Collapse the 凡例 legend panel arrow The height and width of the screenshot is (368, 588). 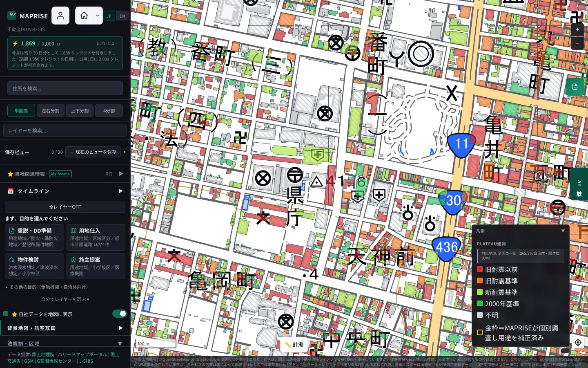[563, 231]
